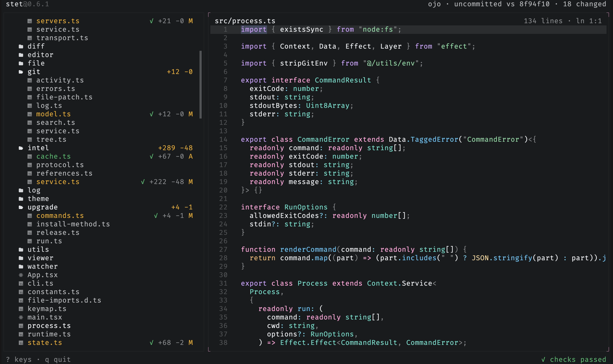
Task: Click the file icon next to log.ts
Action: pyautogui.click(x=30, y=106)
